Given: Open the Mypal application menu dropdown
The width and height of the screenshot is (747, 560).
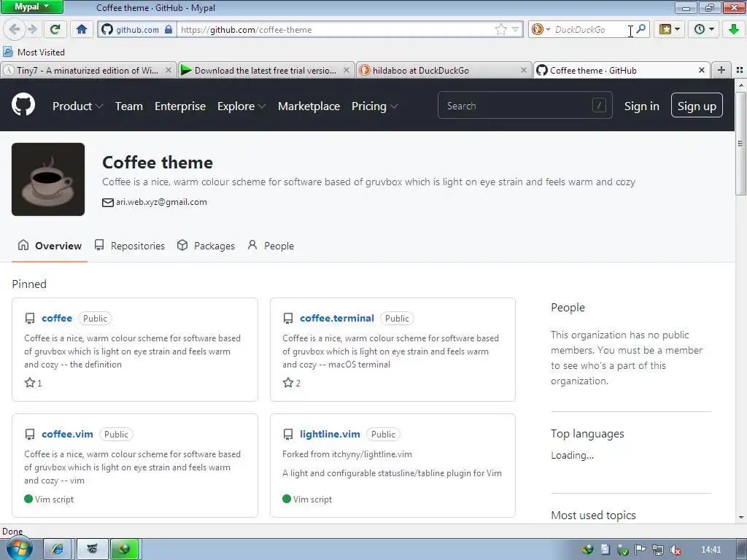Looking at the screenshot, I should tap(31, 7).
